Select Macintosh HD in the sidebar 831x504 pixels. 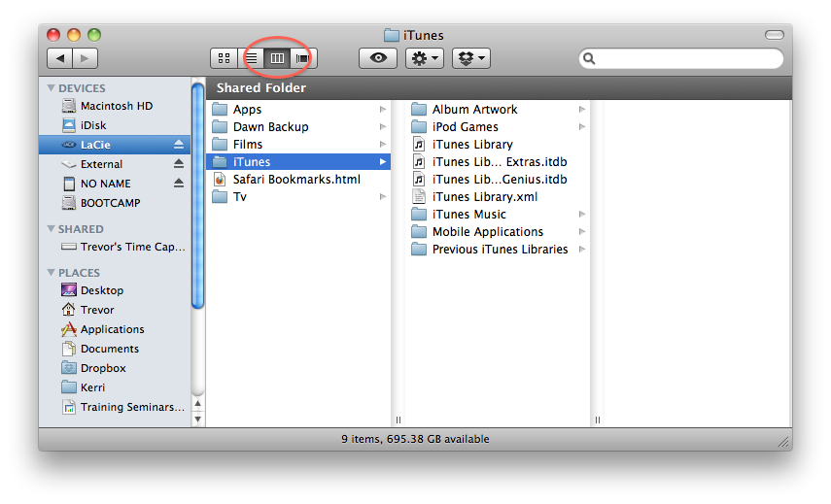(x=115, y=106)
